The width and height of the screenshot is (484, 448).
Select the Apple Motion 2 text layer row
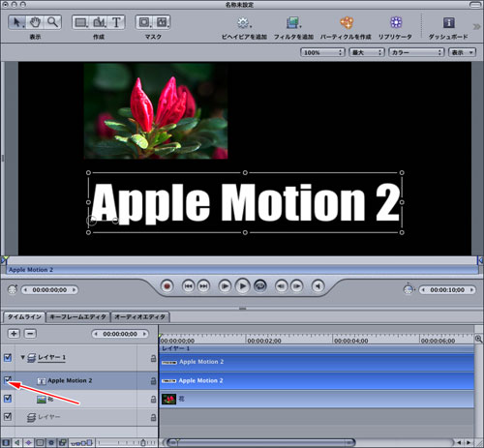point(79,380)
